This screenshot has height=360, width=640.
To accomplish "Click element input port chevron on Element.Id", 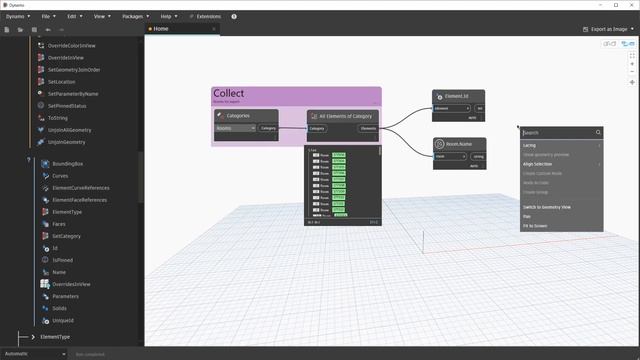I will (x=467, y=109).
